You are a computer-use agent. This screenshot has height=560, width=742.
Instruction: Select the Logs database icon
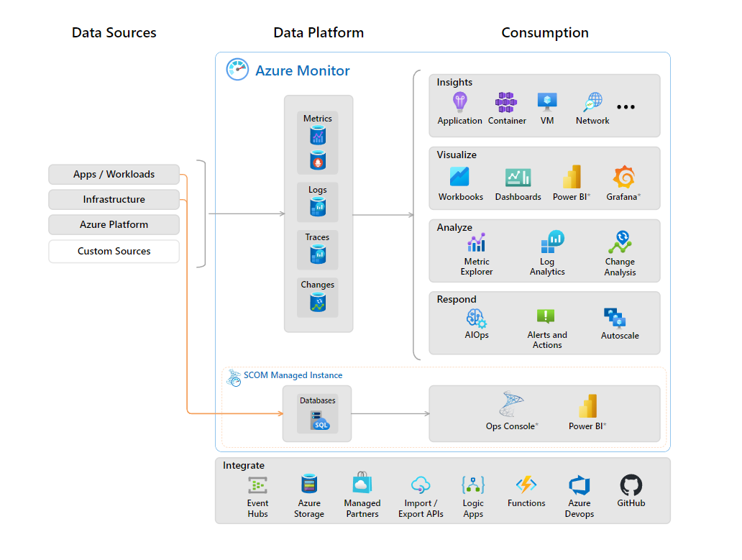click(x=318, y=207)
